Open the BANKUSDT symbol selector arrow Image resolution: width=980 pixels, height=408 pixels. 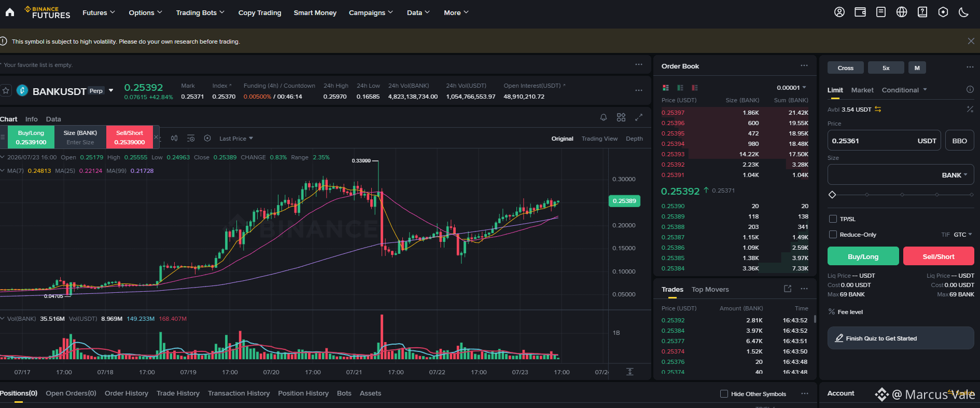click(111, 91)
